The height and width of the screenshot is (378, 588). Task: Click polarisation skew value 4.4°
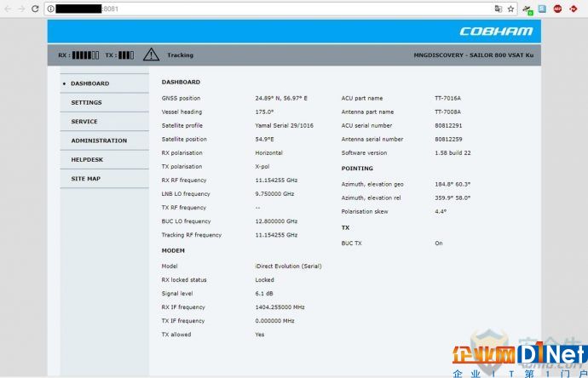(x=441, y=211)
